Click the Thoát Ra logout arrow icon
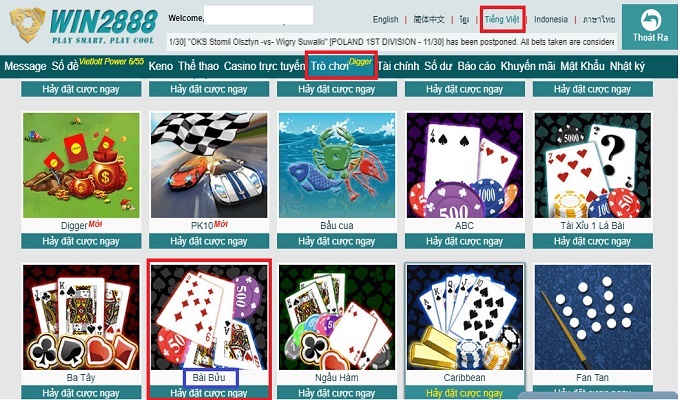This screenshot has height=400, width=680. click(651, 20)
